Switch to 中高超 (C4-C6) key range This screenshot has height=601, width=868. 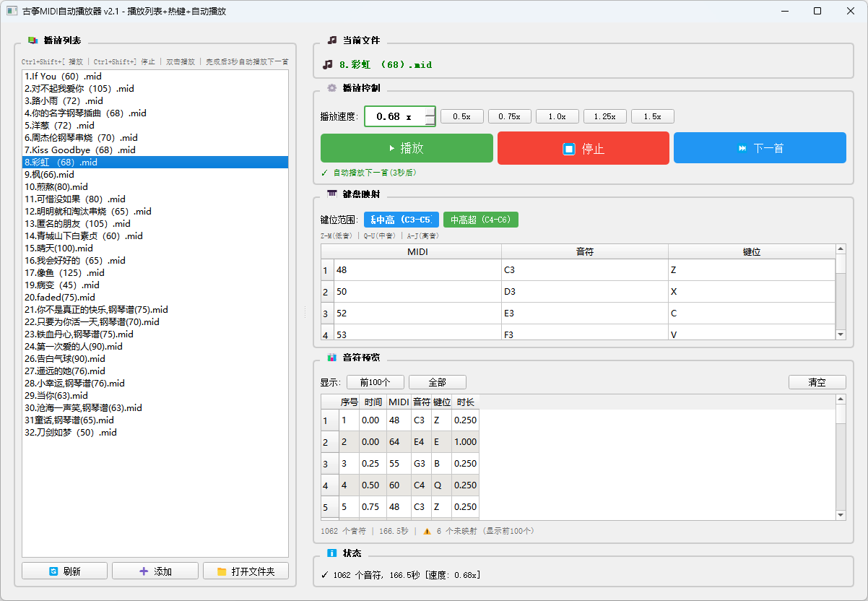(480, 220)
